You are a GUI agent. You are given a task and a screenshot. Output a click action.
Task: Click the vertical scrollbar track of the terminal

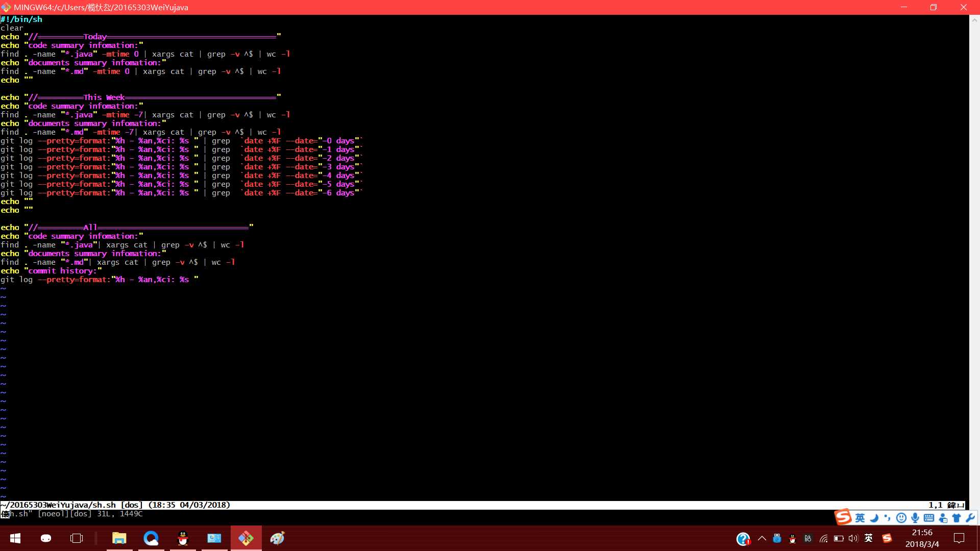pyautogui.click(x=974, y=265)
